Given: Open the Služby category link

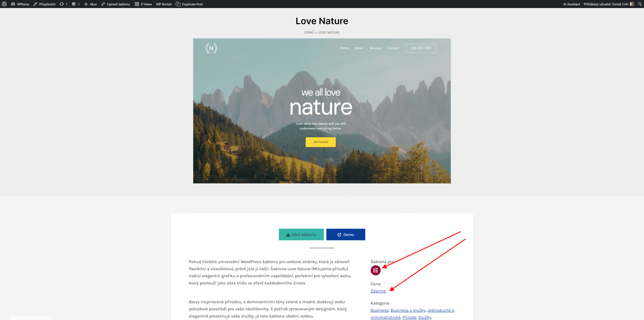Looking at the screenshot, I should (x=425, y=317).
